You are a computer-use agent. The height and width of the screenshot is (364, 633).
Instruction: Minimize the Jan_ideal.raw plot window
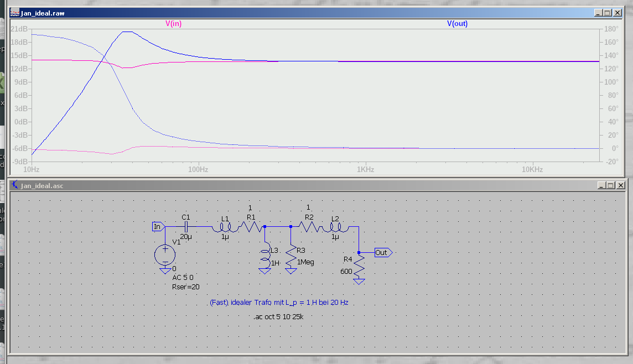coord(599,13)
